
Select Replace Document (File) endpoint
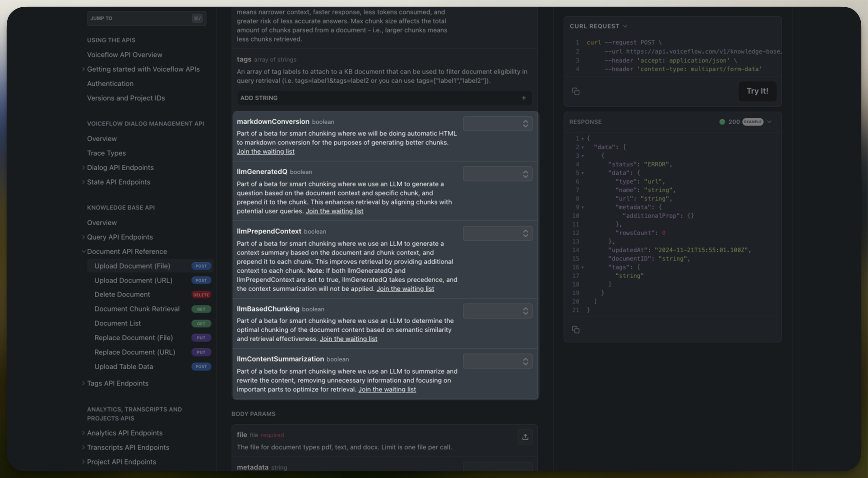pos(134,338)
